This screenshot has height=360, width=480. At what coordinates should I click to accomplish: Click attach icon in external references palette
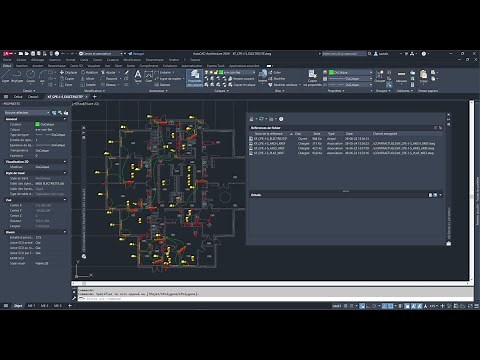pyautogui.click(x=252, y=119)
